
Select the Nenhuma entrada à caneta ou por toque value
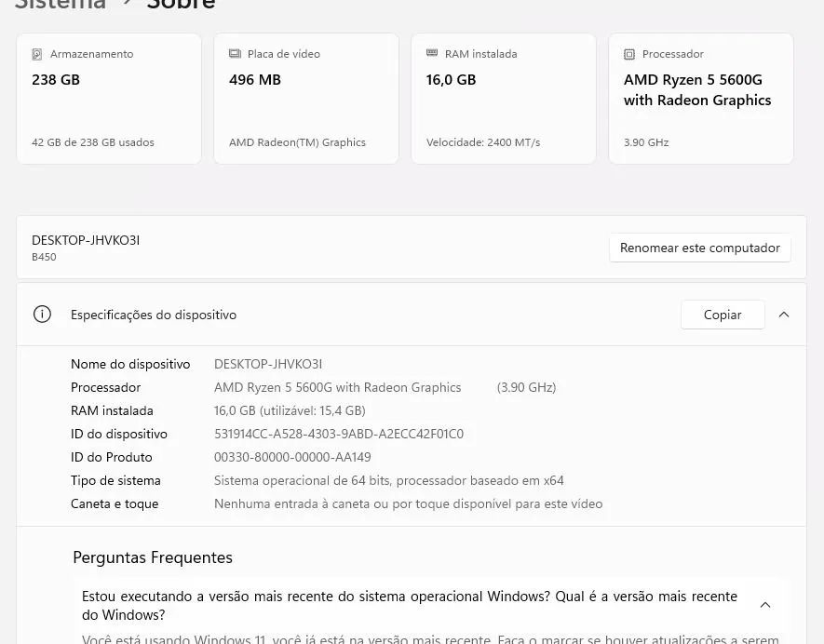click(409, 503)
